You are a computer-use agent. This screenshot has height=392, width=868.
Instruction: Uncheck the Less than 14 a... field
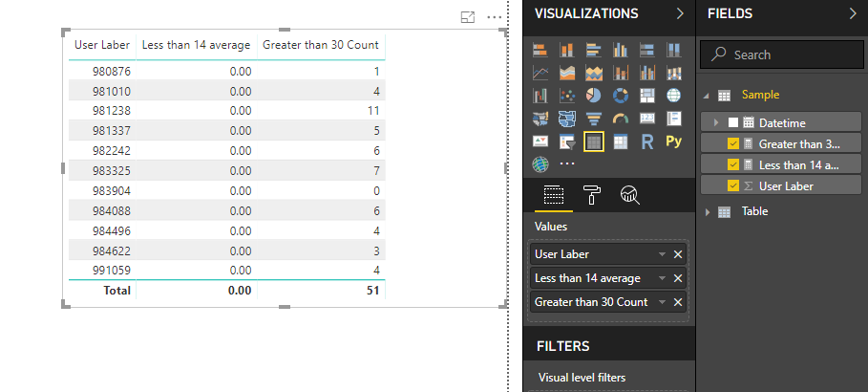click(x=733, y=164)
